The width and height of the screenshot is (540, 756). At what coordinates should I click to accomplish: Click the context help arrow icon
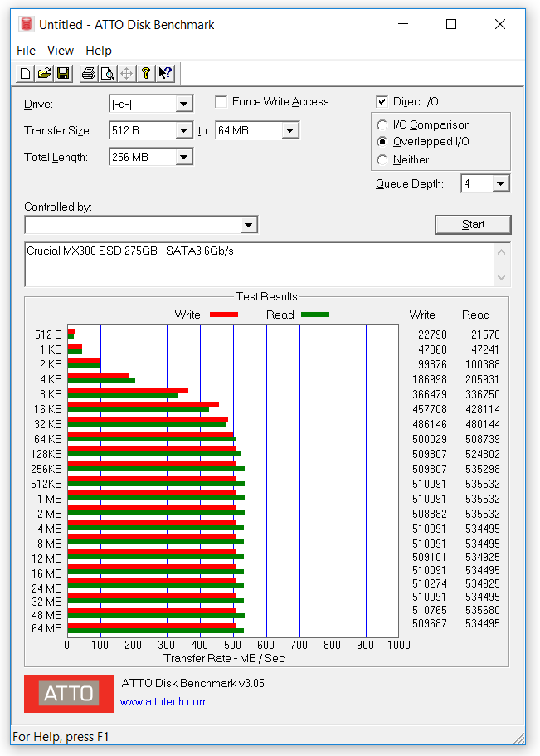pos(165,73)
